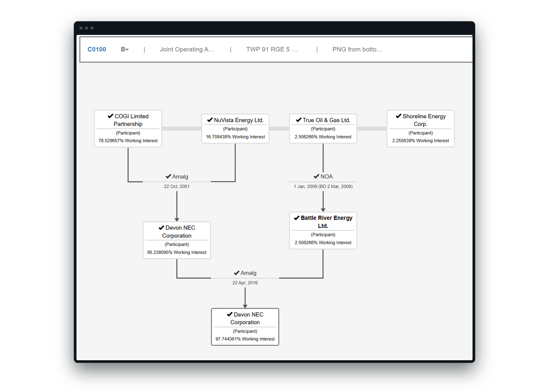Click 2.255639% Working Interest value
549x392 pixels.
421,141
